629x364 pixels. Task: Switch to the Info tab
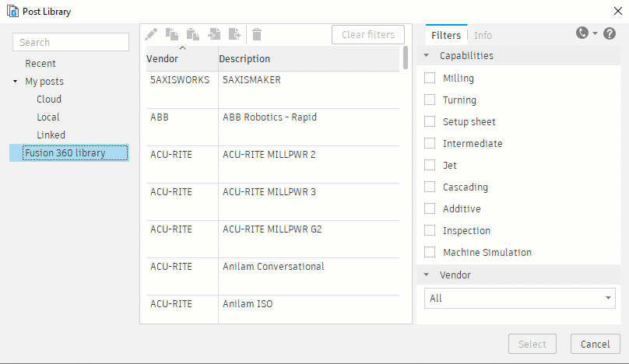tap(483, 35)
